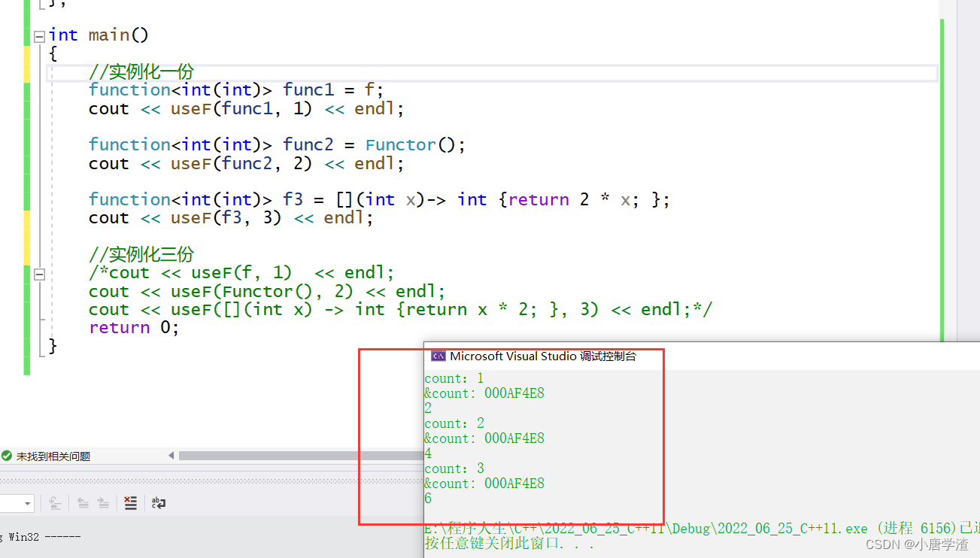Click the 'int main()' function header
Screen dimensions: 980x558
coord(99,35)
